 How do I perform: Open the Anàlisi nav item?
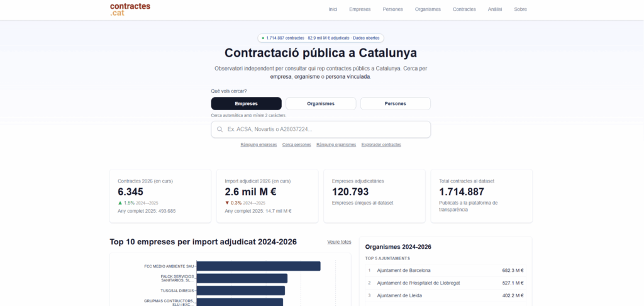[495, 9]
